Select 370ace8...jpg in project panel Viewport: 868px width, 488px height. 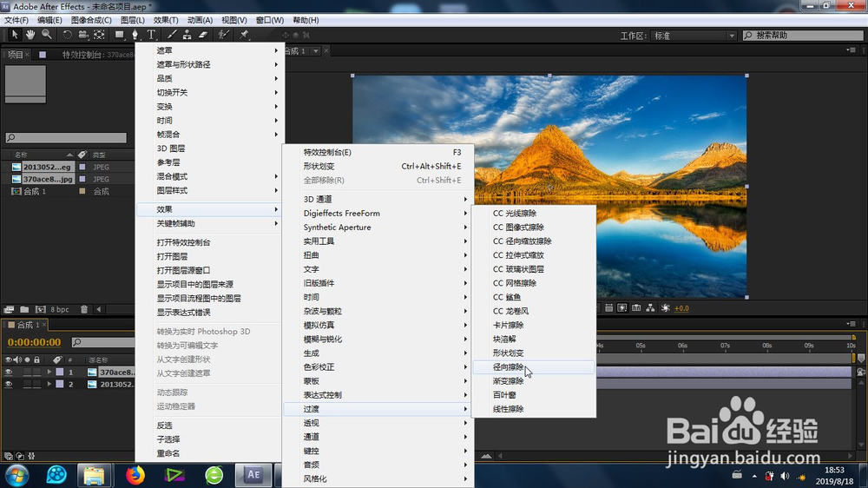point(48,179)
